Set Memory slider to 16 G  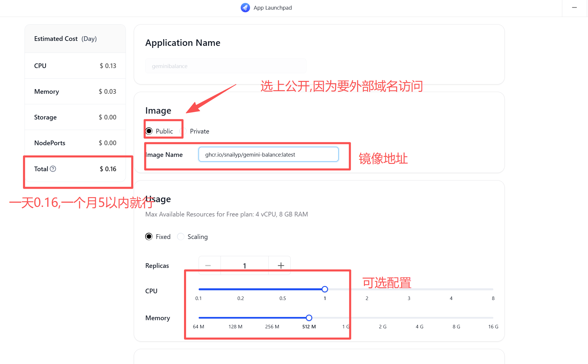tap(493, 318)
